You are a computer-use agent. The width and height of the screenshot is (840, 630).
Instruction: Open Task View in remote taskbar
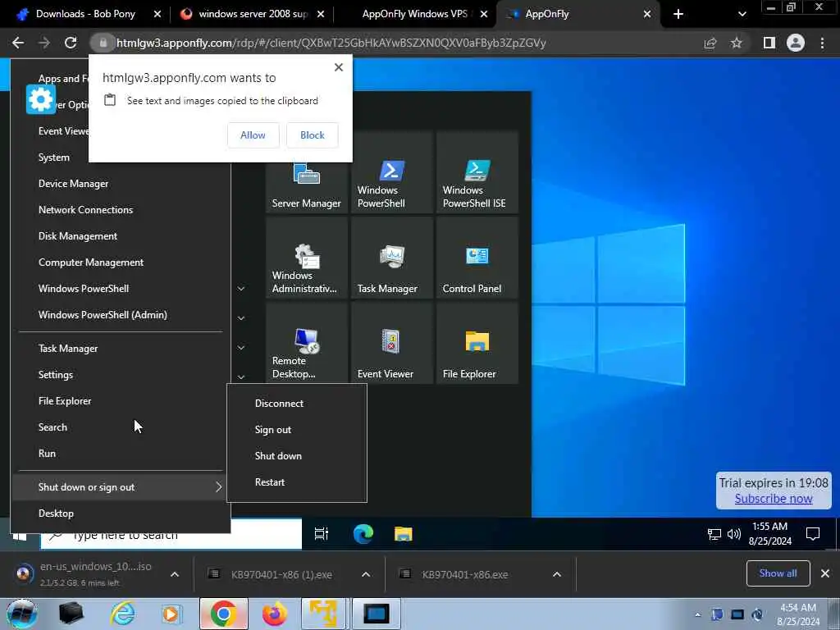[322, 534]
